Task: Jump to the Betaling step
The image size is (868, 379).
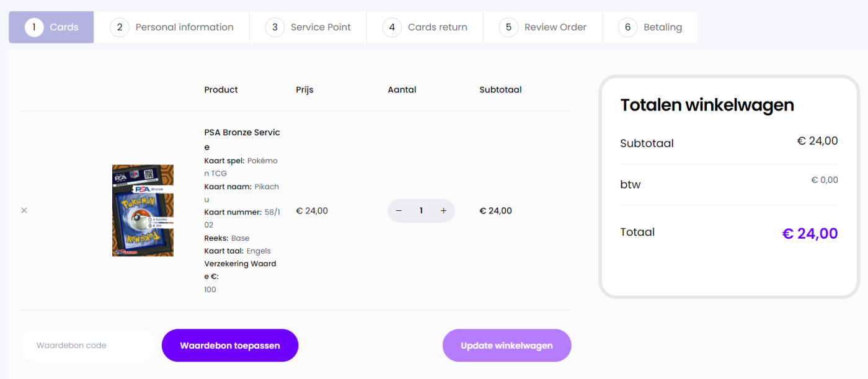Action: tap(650, 27)
